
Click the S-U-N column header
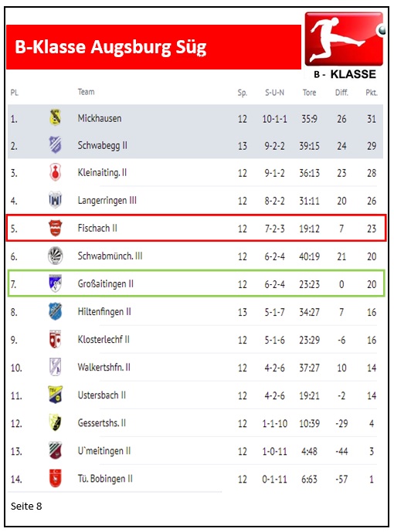pyautogui.click(x=274, y=93)
